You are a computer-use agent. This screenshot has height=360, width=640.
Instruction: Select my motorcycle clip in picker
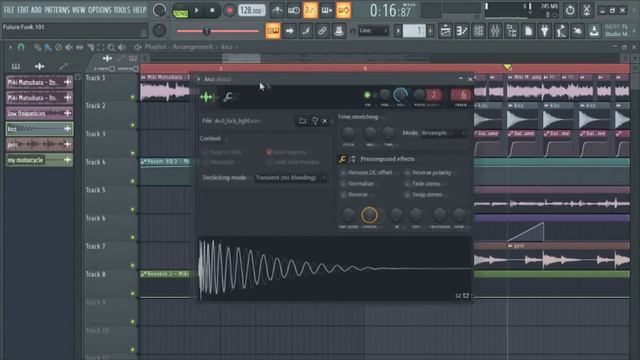click(39, 160)
